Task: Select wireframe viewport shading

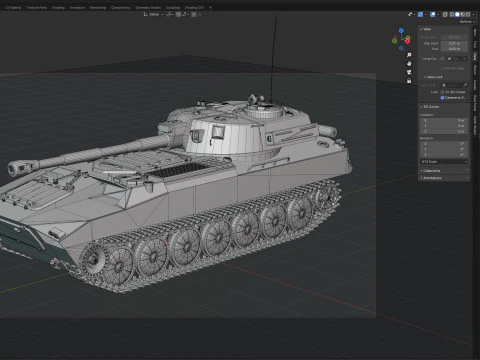Action: pos(452,14)
